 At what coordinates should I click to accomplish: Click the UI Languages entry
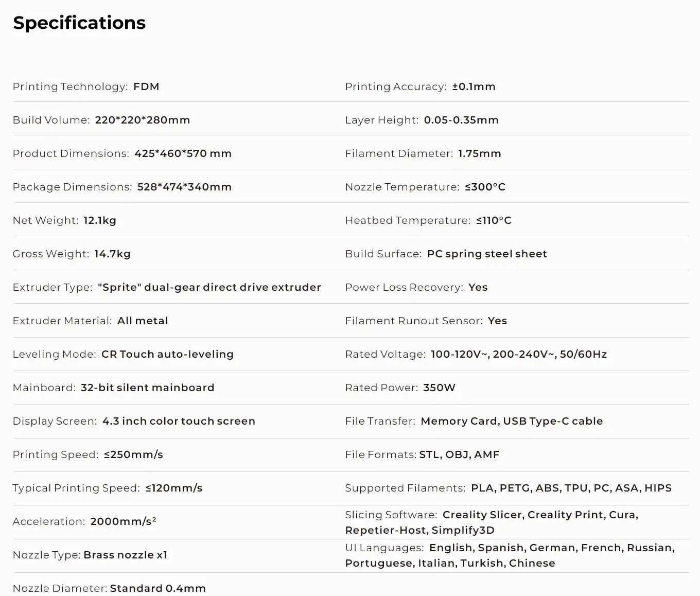[510, 555]
